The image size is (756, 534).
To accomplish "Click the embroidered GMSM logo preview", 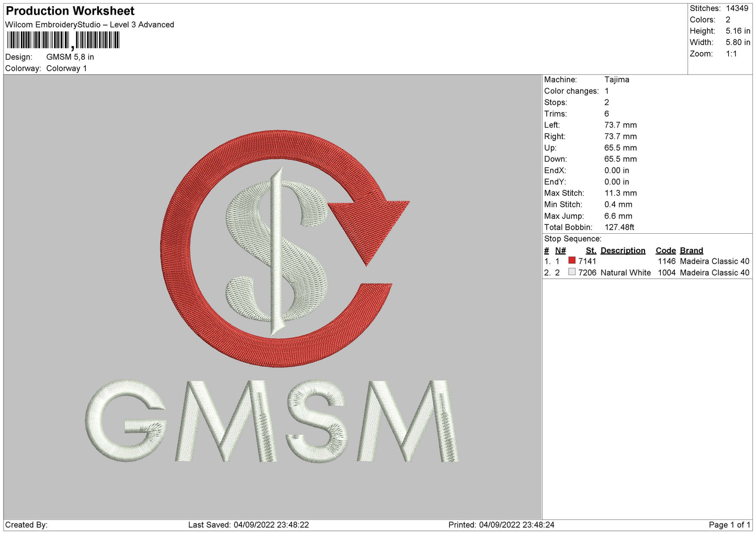I will tap(273, 296).
